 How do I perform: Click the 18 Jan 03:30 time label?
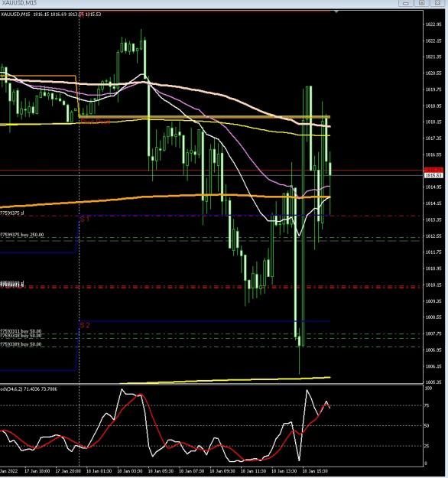pos(129,471)
